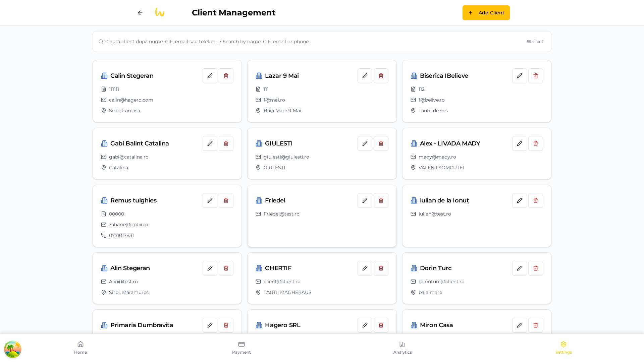Delete the Gabi Balint Catalina client
Screen dimensions: 644x362
(x=226, y=143)
